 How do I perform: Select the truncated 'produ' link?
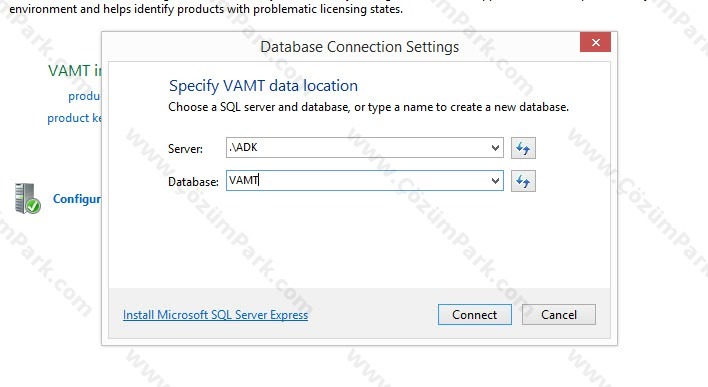tap(84, 96)
